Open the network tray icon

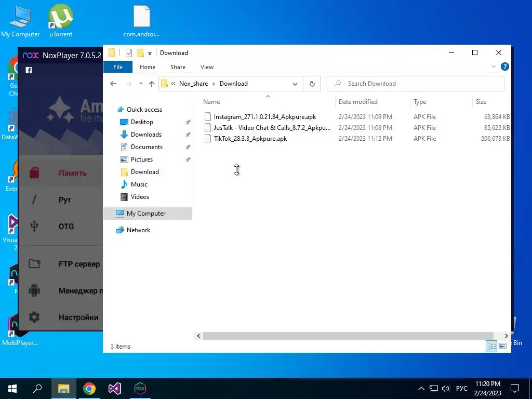click(434, 389)
